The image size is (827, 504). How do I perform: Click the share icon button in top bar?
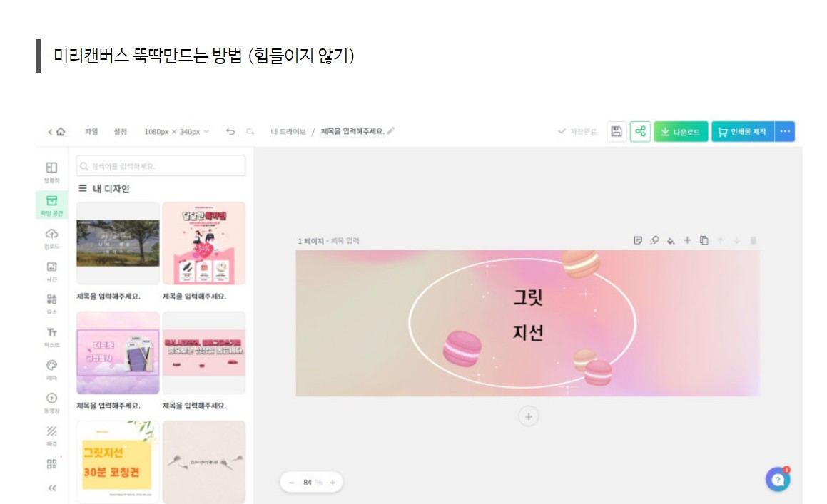640,131
